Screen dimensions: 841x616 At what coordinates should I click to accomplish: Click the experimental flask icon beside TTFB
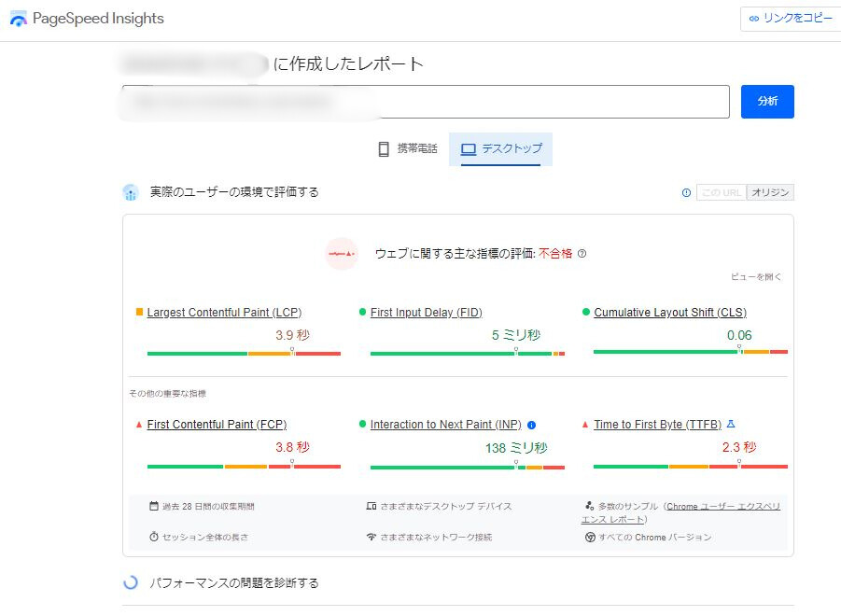coord(731,424)
